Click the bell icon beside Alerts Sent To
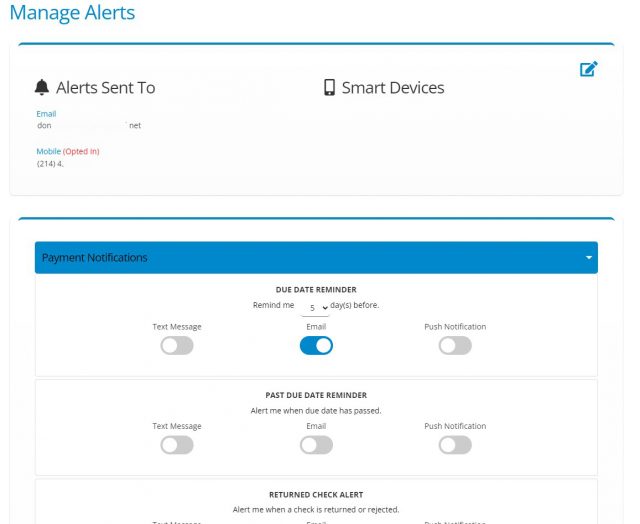This screenshot has height=524, width=640. coord(42,88)
